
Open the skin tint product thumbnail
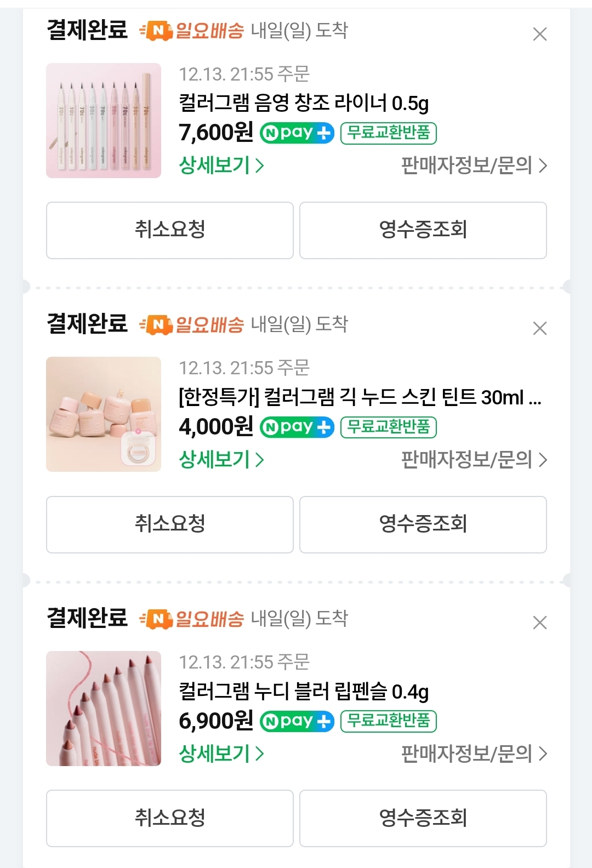click(x=104, y=414)
